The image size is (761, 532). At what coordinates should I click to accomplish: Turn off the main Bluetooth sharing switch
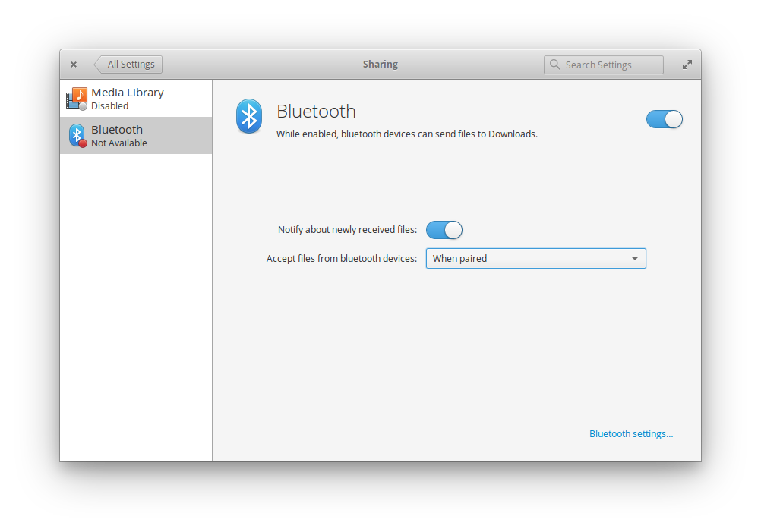coord(665,119)
